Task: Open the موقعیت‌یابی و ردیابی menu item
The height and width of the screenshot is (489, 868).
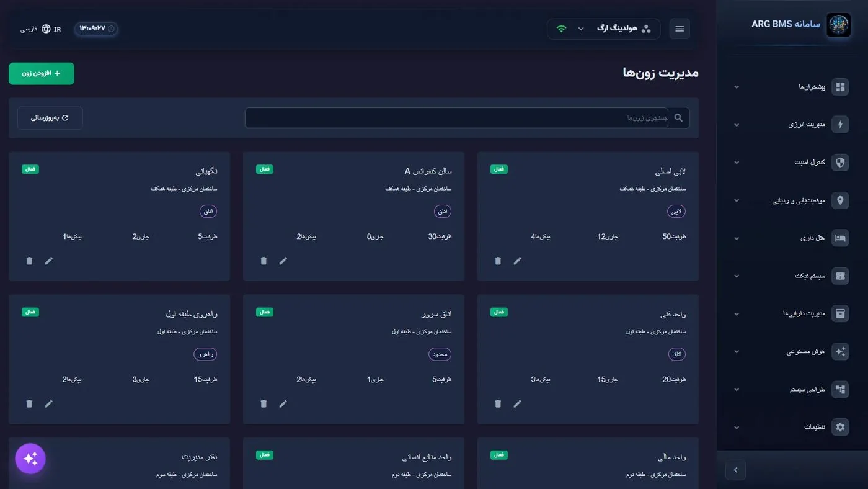Action: coord(792,200)
